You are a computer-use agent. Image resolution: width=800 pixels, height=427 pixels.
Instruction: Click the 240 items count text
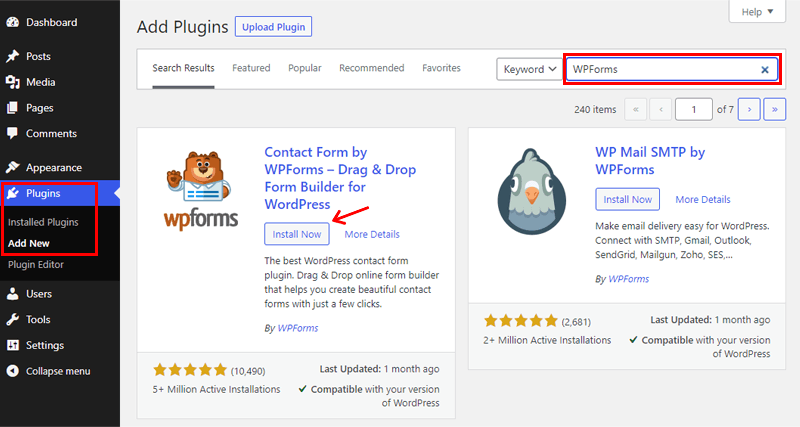pyautogui.click(x=595, y=109)
